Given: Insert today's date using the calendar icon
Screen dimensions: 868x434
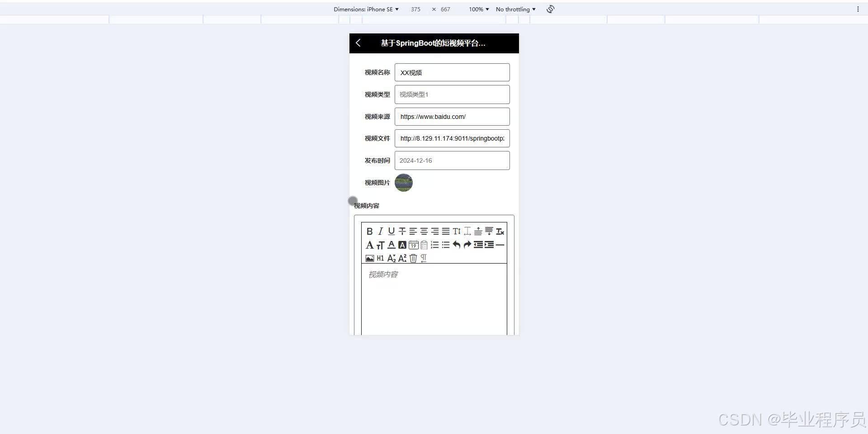Looking at the screenshot, I should click(413, 245).
